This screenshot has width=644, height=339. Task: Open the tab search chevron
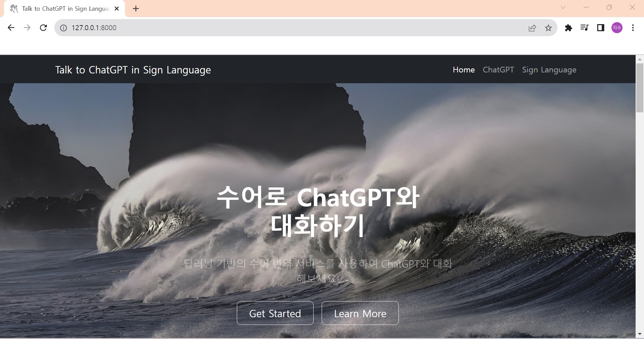coord(563,7)
